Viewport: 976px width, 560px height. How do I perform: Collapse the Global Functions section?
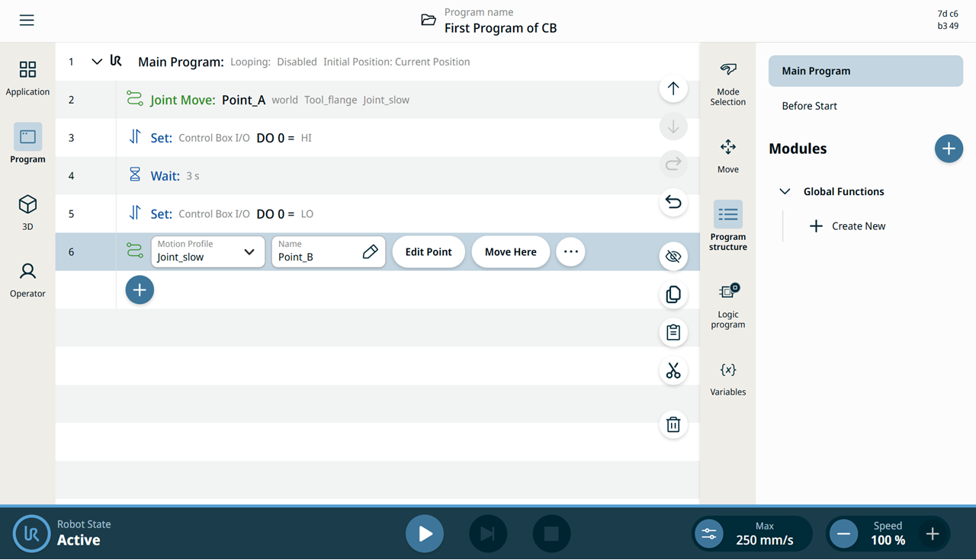pos(785,191)
